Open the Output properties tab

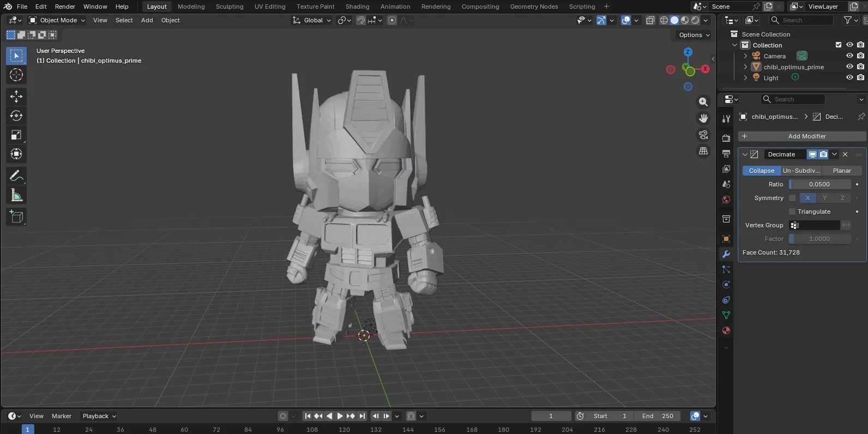click(726, 154)
